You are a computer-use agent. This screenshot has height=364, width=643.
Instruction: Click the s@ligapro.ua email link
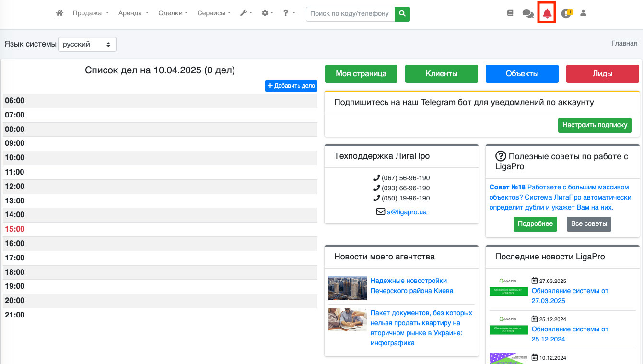pos(407,211)
